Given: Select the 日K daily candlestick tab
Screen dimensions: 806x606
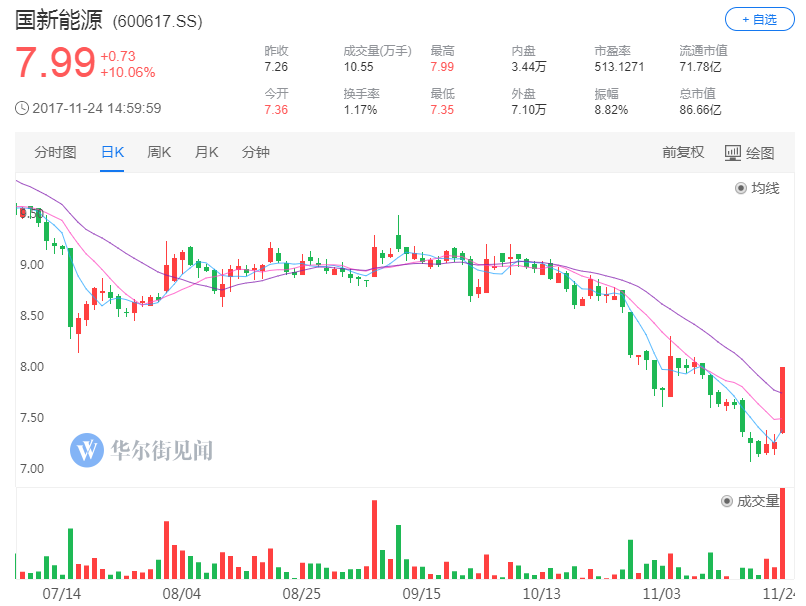Looking at the screenshot, I should pos(113,151).
